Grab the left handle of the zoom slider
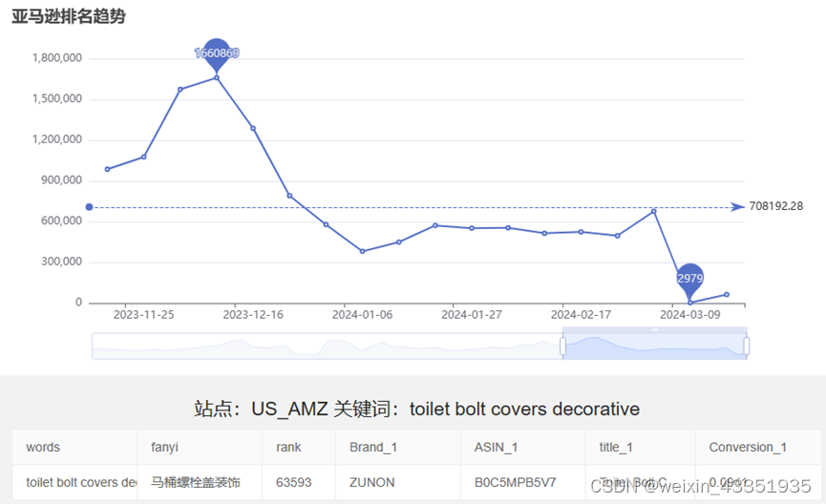The image size is (826, 504). pos(562,346)
